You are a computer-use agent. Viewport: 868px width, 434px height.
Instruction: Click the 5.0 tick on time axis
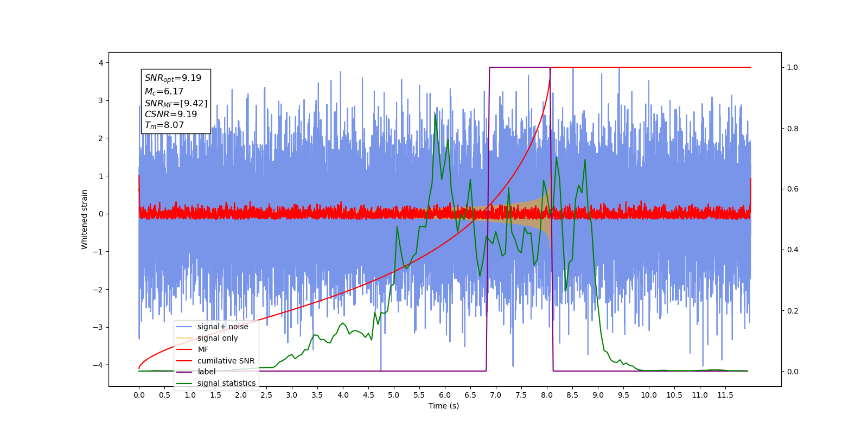[394, 395]
